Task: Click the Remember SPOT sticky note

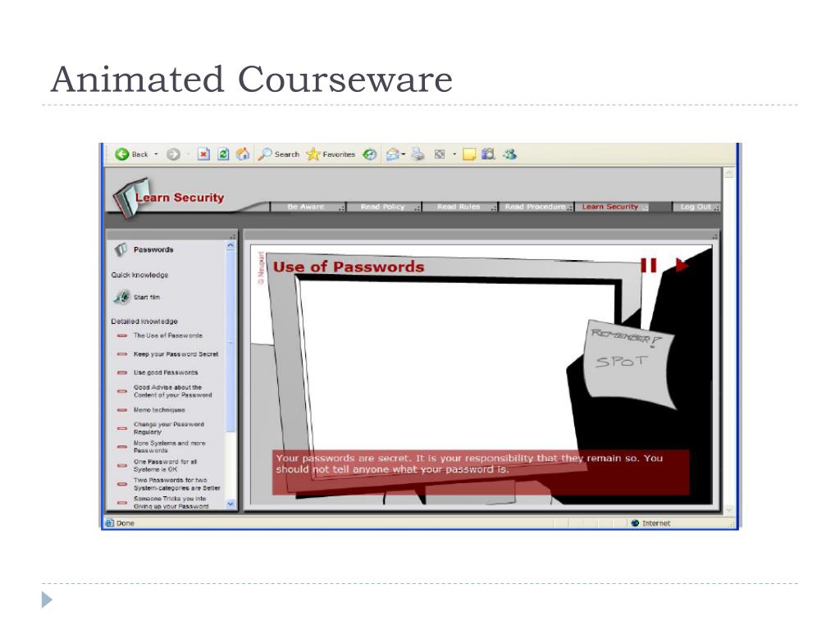Action: pos(629,364)
